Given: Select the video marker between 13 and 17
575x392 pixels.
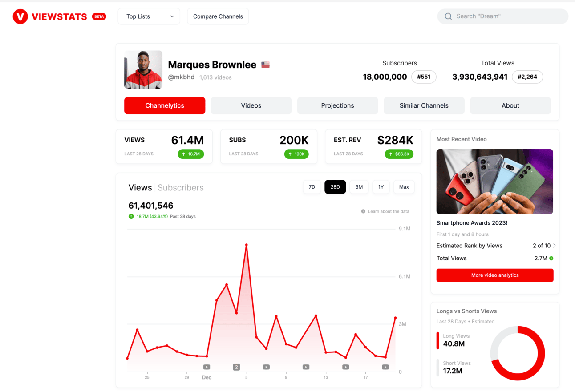Looking at the screenshot, I should pos(346,367).
